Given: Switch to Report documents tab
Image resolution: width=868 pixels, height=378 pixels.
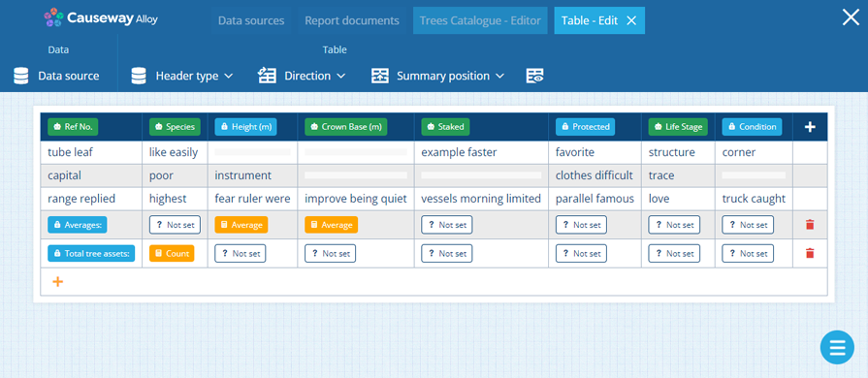Looking at the screenshot, I should coord(351,21).
